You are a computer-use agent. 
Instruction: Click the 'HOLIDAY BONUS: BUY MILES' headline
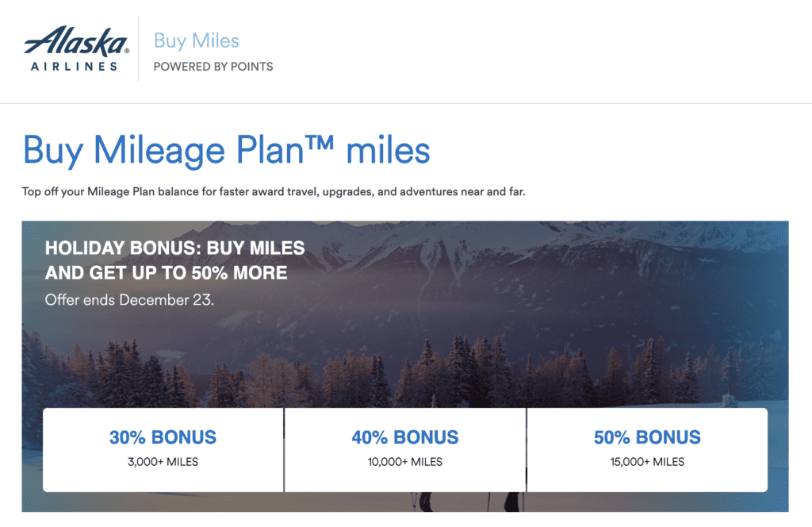coord(174,248)
